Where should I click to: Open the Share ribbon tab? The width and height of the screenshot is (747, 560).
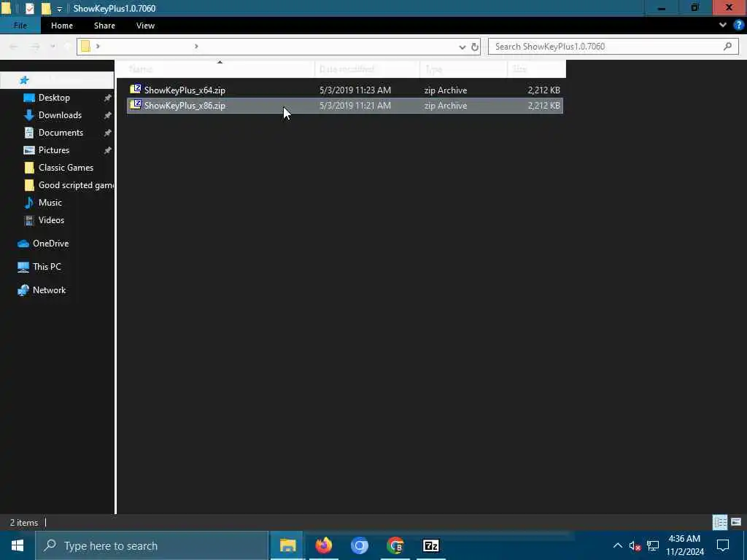click(104, 26)
